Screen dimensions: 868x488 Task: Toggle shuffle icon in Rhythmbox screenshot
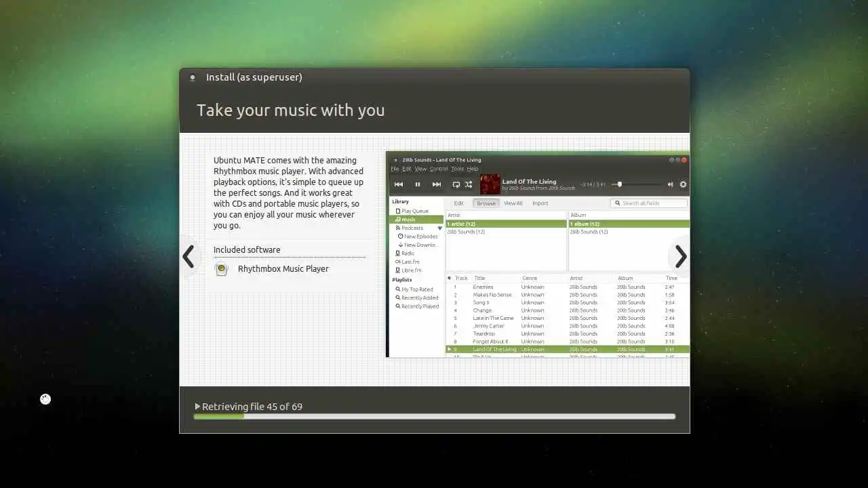click(469, 184)
